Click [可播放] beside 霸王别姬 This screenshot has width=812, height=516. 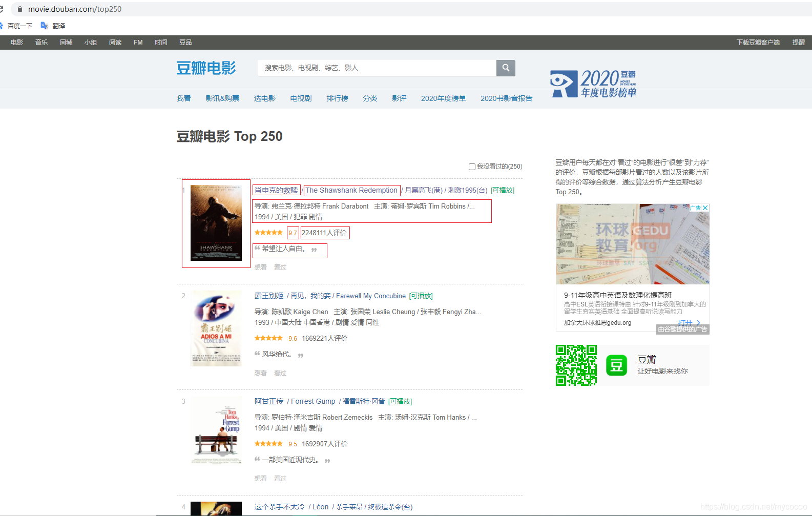pyautogui.click(x=421, y=296)
